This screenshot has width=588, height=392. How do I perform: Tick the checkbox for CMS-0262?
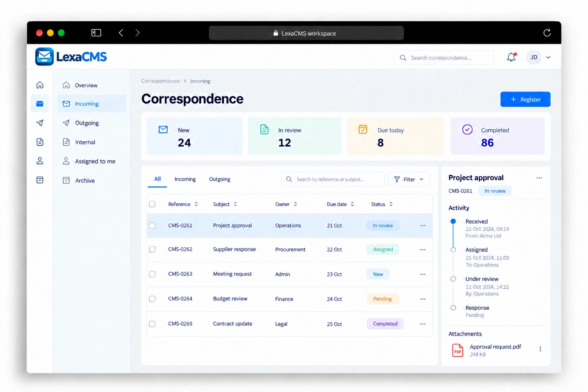coord(152,249)
